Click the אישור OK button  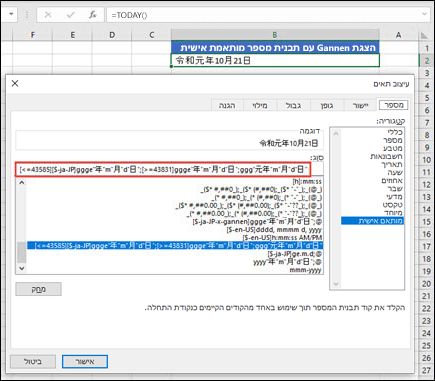[85, 362]
